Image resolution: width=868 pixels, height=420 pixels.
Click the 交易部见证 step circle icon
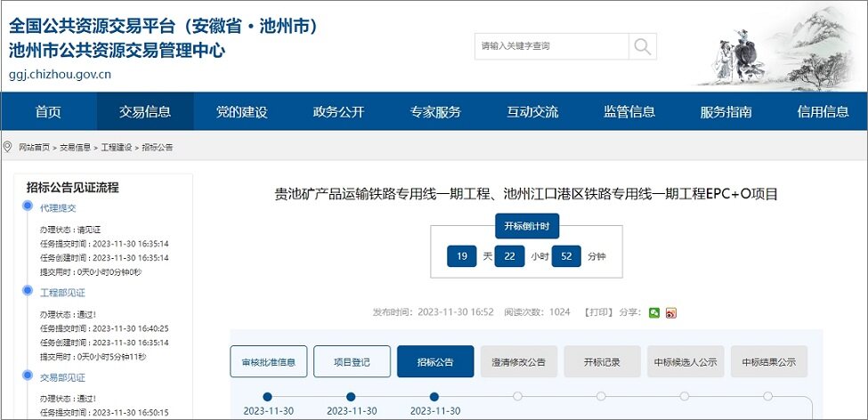[27, 377]
